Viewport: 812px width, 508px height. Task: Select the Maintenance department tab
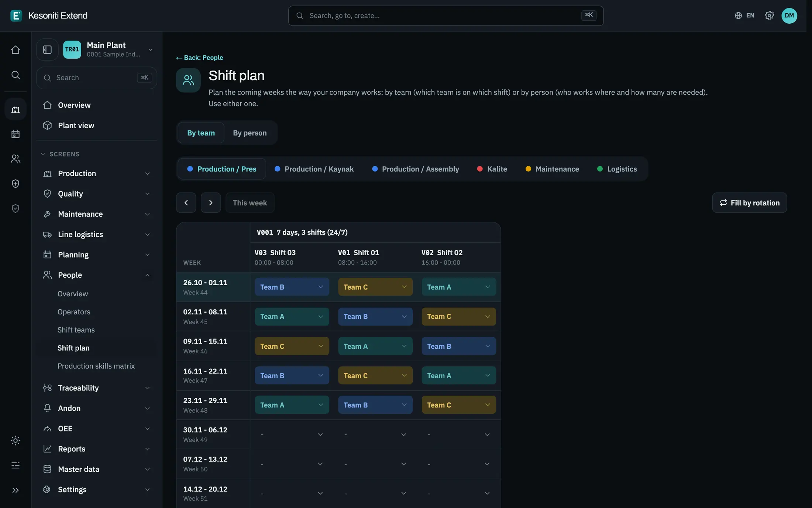pyautogui.click(x=552, y=169)
